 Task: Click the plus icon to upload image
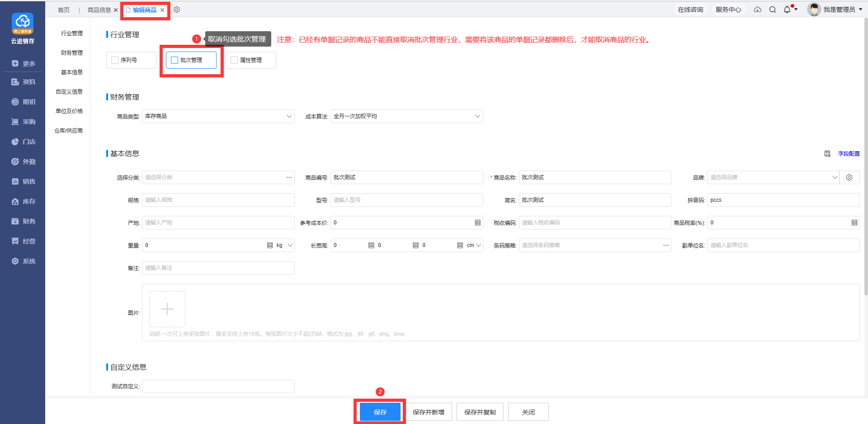tap(167, 309)
